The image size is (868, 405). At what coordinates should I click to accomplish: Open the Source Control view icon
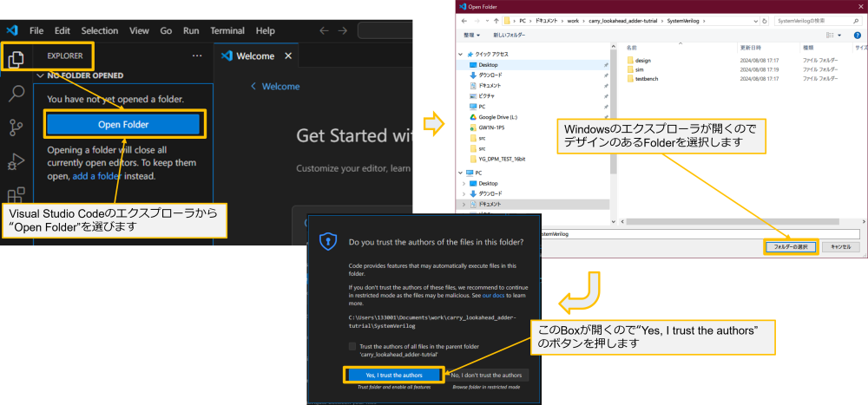[x=16, y=127]
